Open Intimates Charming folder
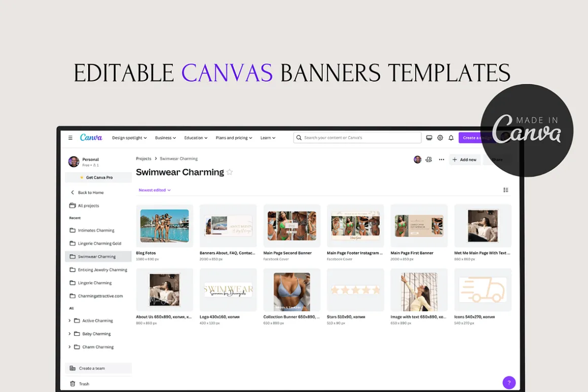Image resolution: width=588 pixels, height=392 pixels. (98, 230)
